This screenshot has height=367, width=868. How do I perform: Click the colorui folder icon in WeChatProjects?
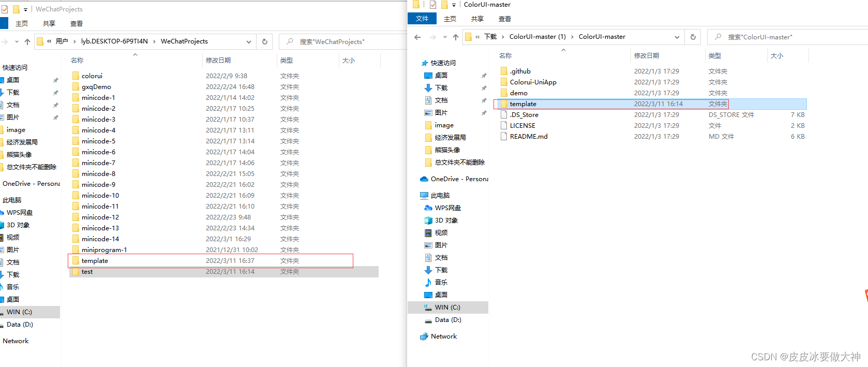tap(76, 76)
